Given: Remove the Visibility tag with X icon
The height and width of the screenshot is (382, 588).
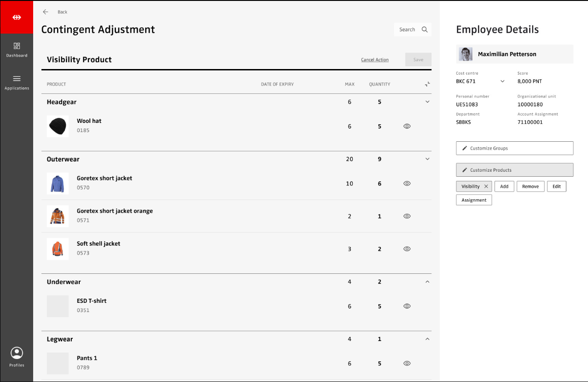Looking at the screenshot, I should [x=486, y=186].
